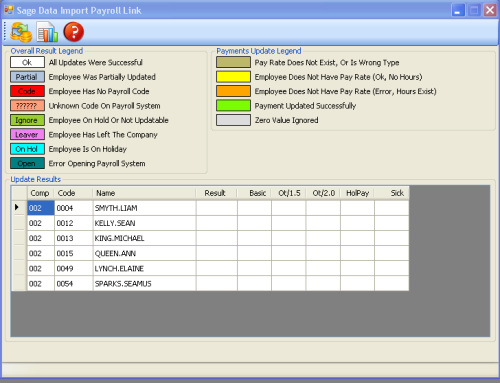
Task: Click highlighted Comp cell 002 for SMYTH.LIAM
Action: pyautogui.click(x=41, y=208)
